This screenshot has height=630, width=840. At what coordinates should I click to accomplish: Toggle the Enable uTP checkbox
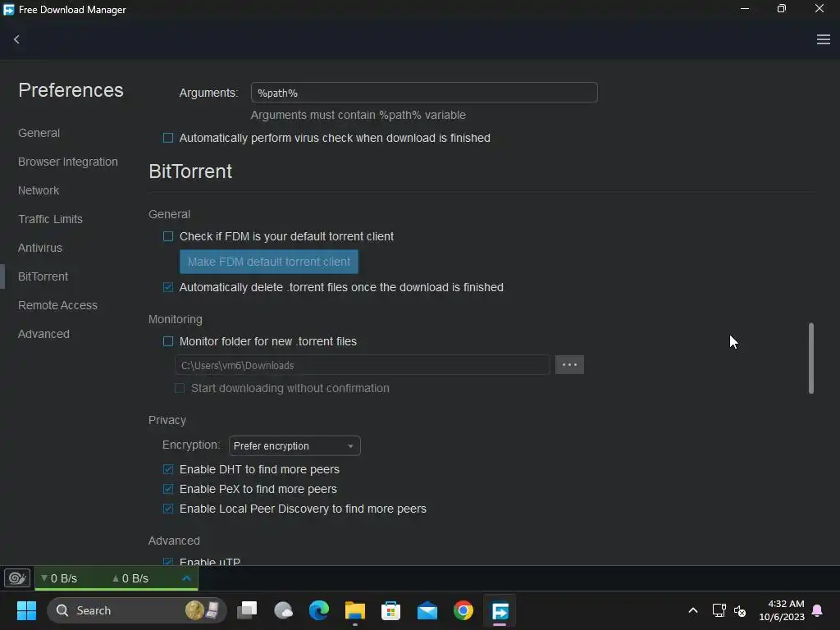point(168,561)
